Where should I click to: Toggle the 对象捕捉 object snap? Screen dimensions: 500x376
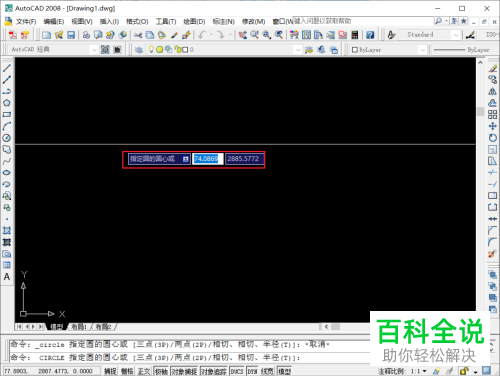tap(184, 371)
